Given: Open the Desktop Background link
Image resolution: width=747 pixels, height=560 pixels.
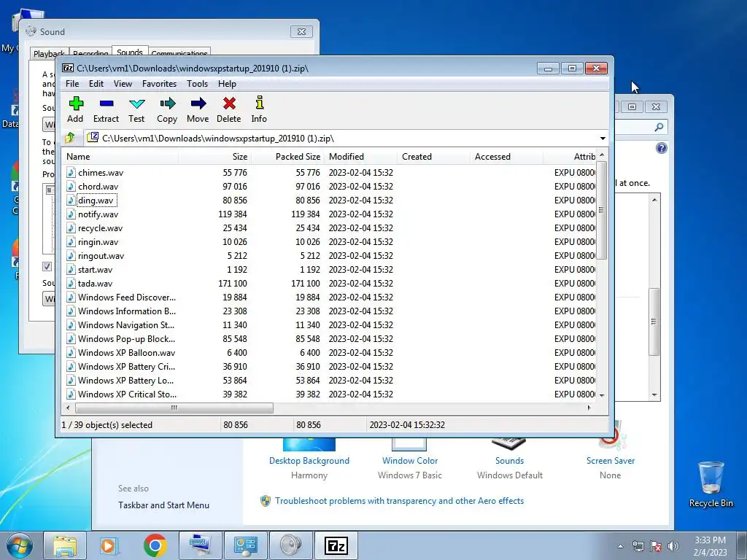Looking at the screenshot, I should [x=309, y=461].
